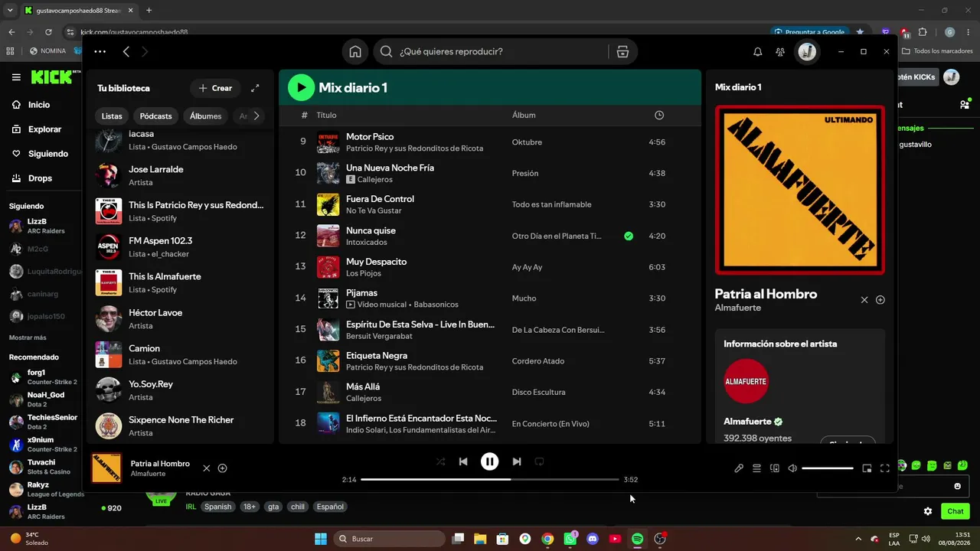Open the playback queue icon
The image size is (980, 551).
[756, 468]
